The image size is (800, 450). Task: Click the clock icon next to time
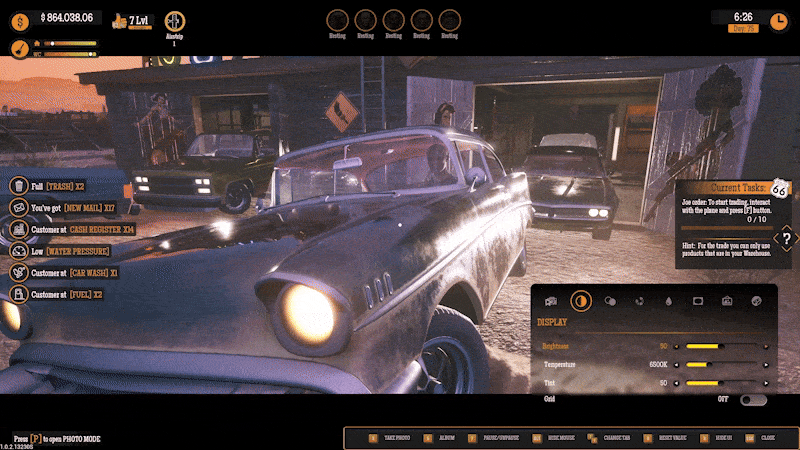778,20
